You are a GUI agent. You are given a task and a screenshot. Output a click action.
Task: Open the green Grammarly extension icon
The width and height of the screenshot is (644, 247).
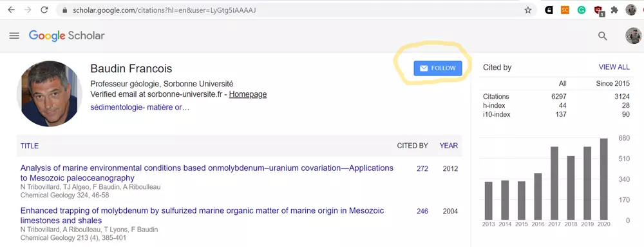(582, 10)
